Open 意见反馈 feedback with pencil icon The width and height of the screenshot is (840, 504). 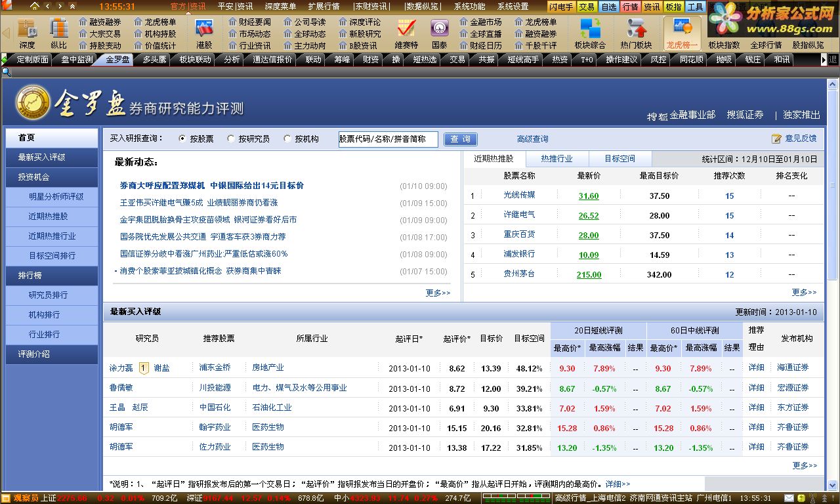tap(794, 138)
